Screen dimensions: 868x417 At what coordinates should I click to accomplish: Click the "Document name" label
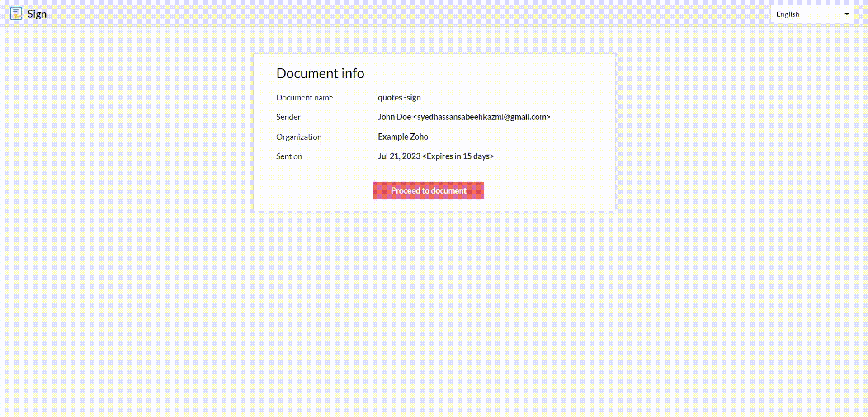(x=304, y=98)
